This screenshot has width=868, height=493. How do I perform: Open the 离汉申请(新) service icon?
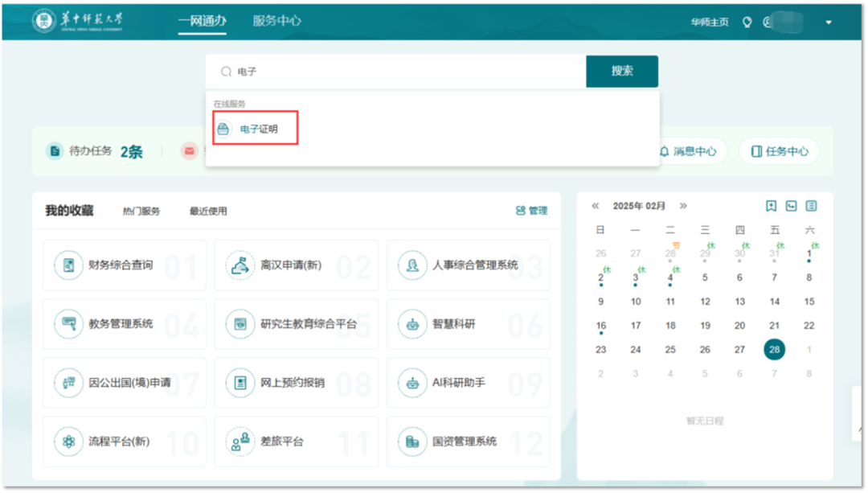[240, 265]
